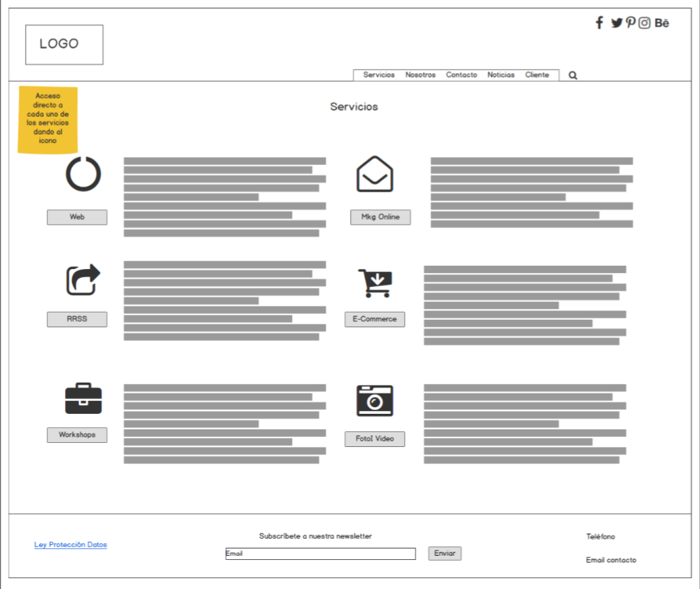700x589 pixels.
Task: Open Contacto in the navigation menu
Action: (x=461, y=74)
